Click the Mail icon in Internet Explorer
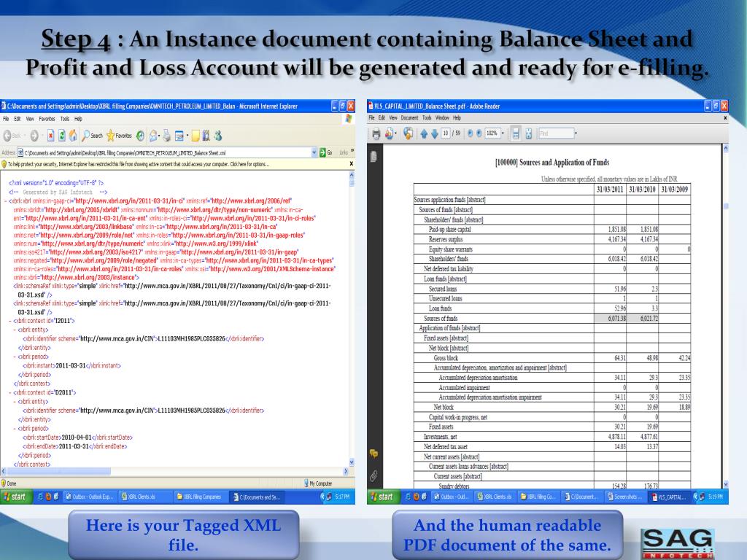This screenshot has width=747, height=560. click(153, 136)
